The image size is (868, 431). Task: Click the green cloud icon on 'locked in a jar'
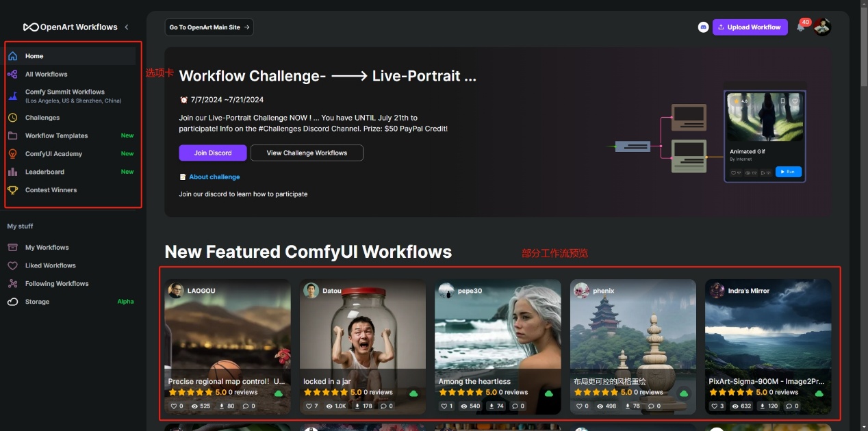tap(413, 393)
